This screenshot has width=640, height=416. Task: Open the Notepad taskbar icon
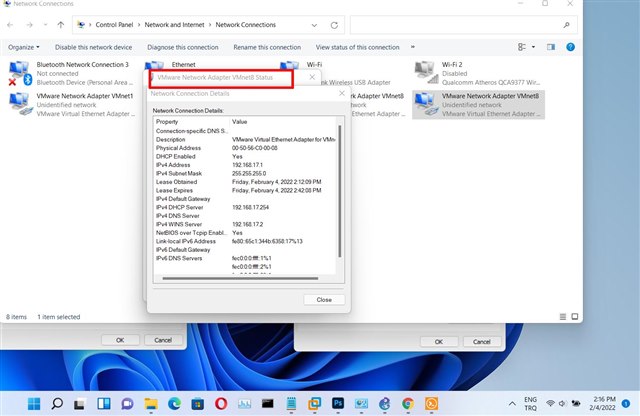point(291,404)
